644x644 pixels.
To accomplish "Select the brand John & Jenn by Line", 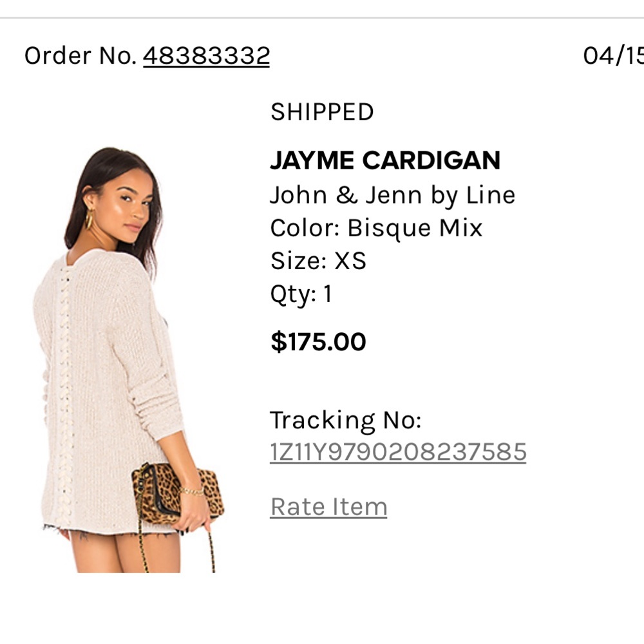I will click(393, 194).
